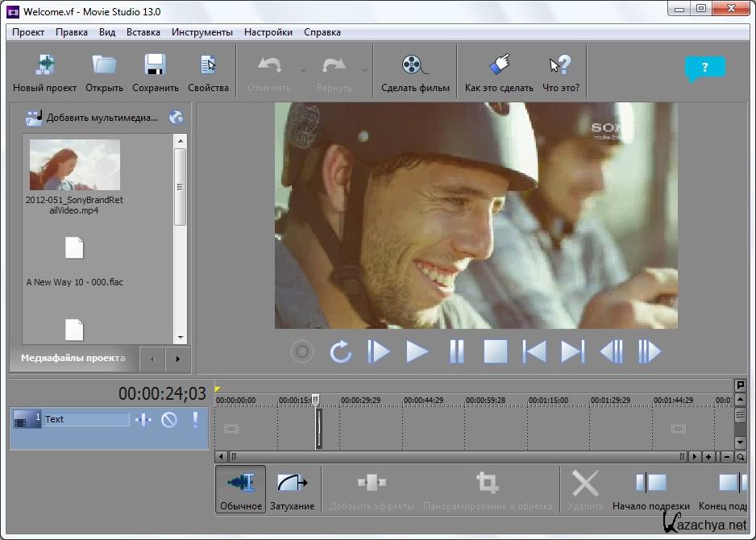Open the Инструменты menu

201,32
